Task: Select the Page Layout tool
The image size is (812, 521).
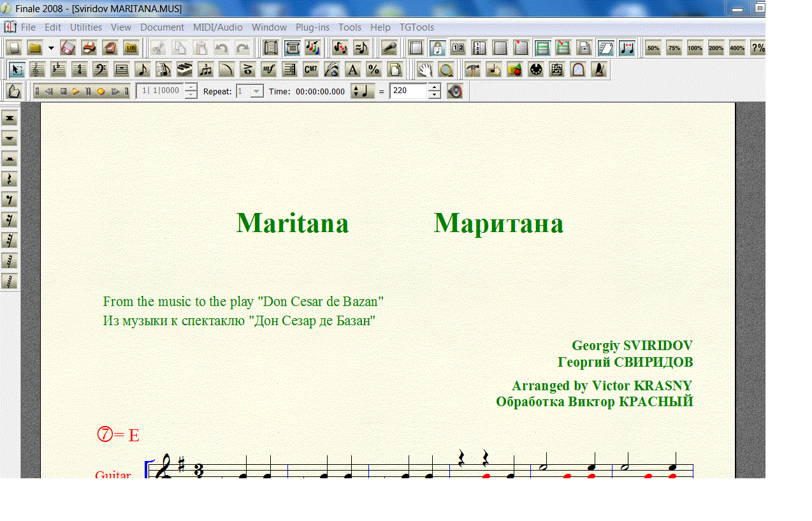Action: (x=395, y=70)
